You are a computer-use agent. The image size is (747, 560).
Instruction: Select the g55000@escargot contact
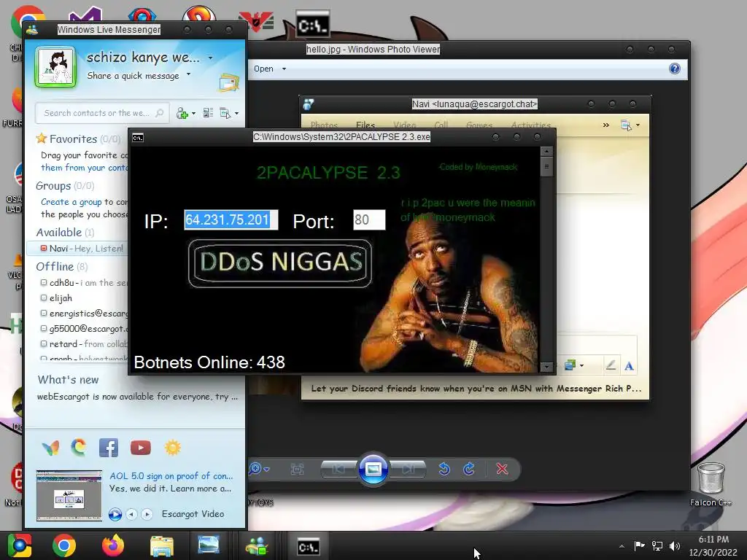(x=84, y=329)
